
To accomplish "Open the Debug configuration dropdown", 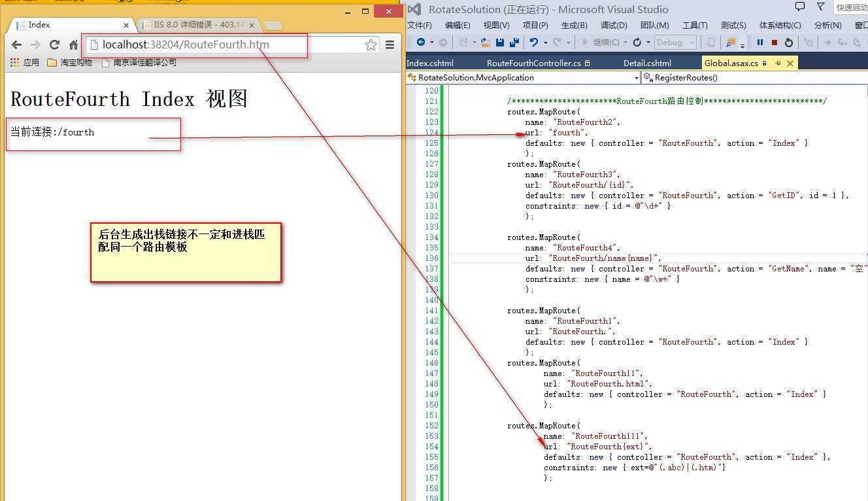I will (x=676, y=42).
